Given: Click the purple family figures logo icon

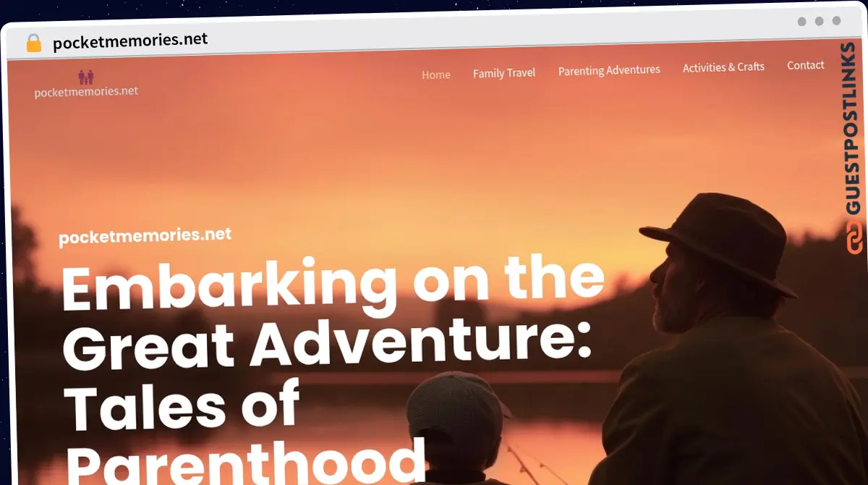Looking at the screenshot, I should (86, 77).
